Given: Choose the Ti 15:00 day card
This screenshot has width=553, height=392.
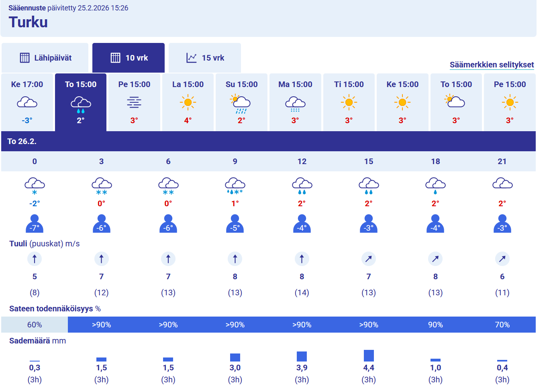Looking at the screenshot, I should [349, 102].
